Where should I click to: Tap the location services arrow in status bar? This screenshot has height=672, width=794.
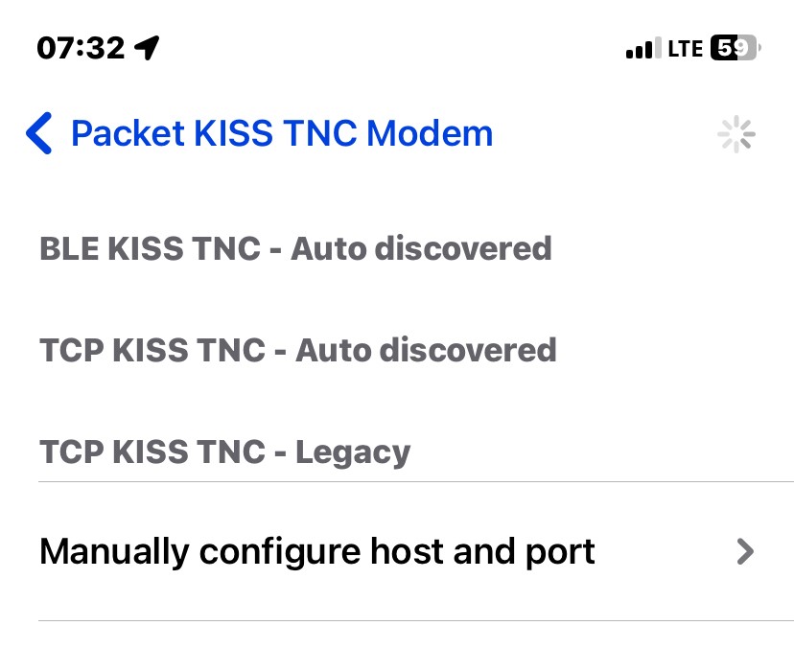pyautogui.click(x=147, y=48)
